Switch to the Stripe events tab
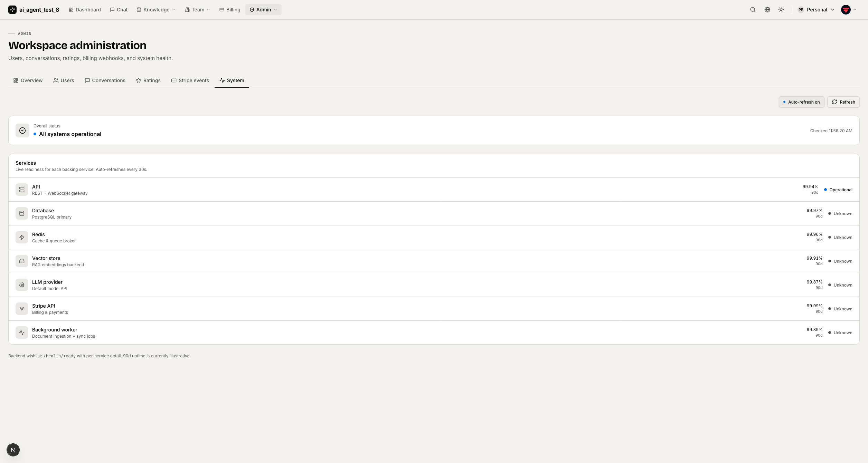 tap(190, 80)
